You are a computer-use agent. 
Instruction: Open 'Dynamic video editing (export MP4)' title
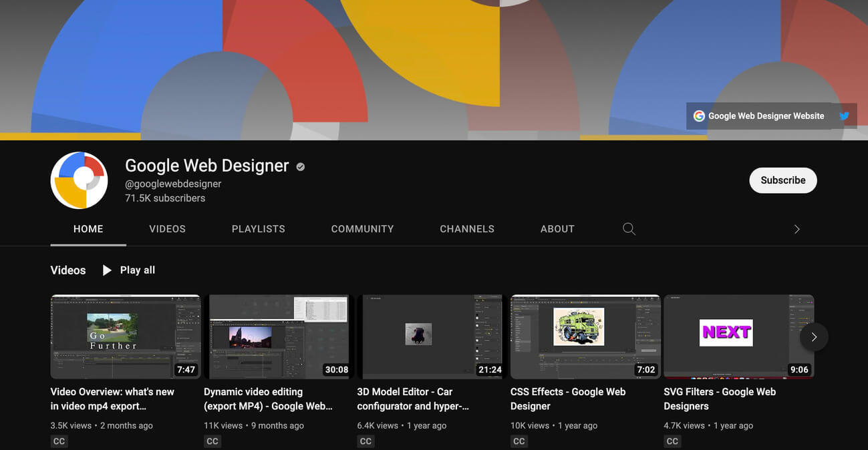point(268,399)
